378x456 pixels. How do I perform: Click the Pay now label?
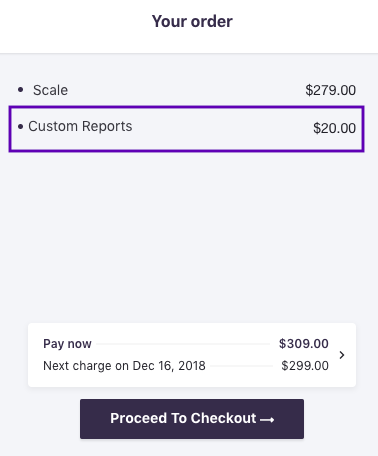click(x=67, y=344)
